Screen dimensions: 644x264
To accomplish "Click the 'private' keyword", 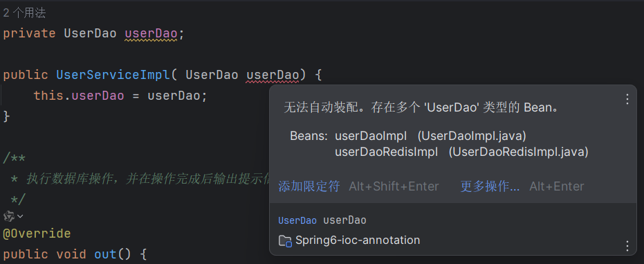I will [x=29, y=34].
